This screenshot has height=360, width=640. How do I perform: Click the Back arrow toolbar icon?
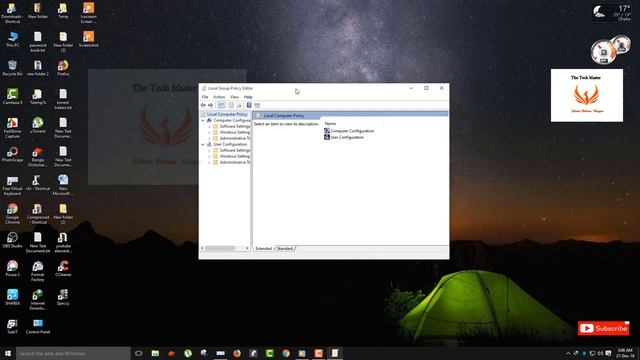click(x=203, y=105)
